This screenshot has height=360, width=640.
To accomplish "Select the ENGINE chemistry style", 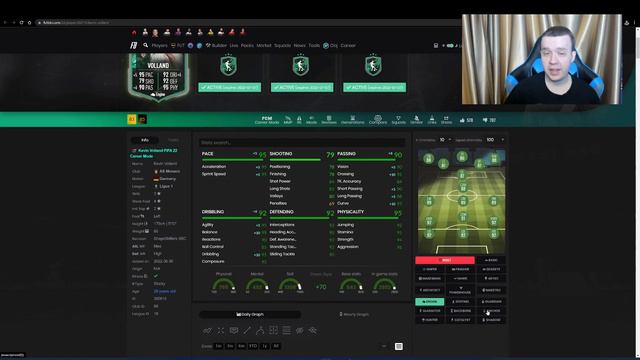I will [430, 302].
